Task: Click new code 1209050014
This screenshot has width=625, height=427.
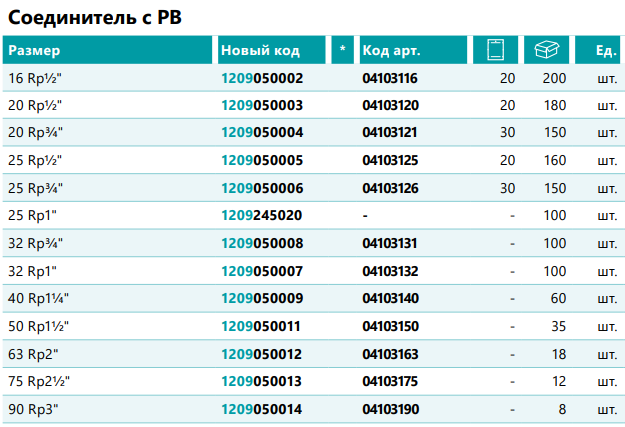Action: 262,409
